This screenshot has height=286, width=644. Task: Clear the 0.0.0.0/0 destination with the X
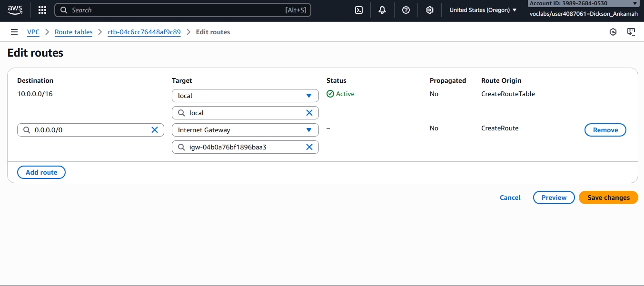tap(155, 129)
